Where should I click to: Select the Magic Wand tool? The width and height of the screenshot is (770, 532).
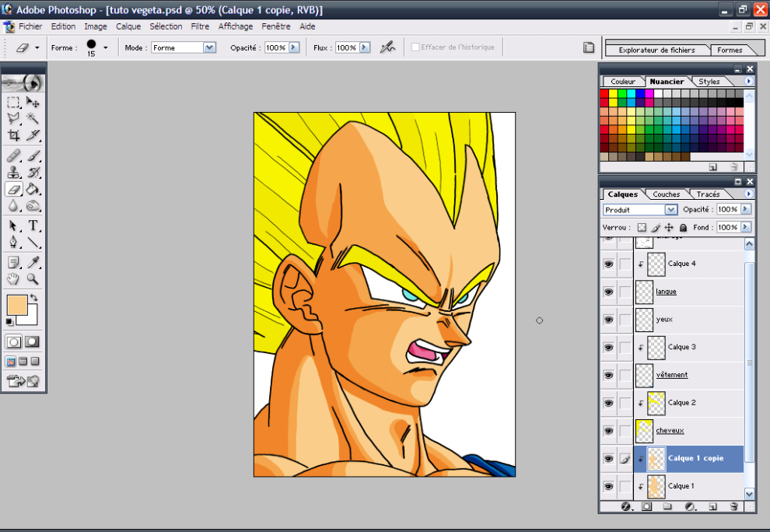tap(33, 118)
